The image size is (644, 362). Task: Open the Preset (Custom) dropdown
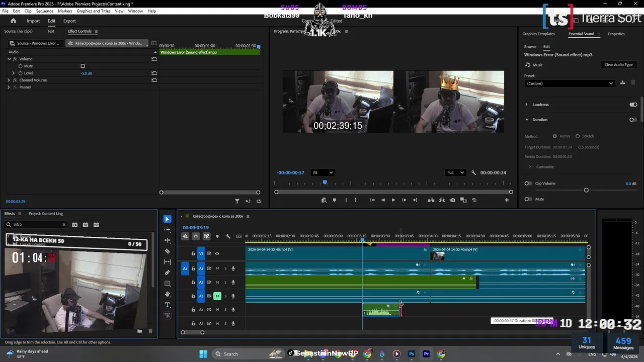tap(570, 83)
